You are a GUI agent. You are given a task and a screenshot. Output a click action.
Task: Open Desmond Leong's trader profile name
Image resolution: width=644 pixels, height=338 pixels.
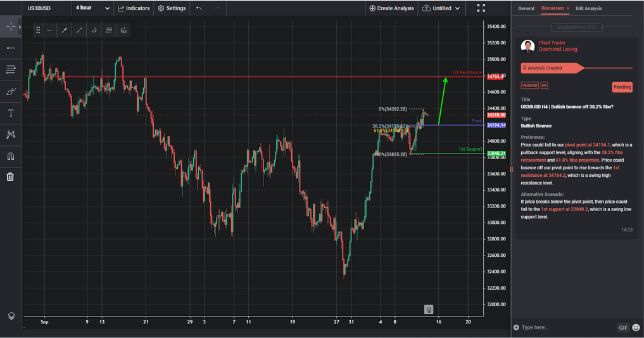pyautogui.click(x=558, y=49)
